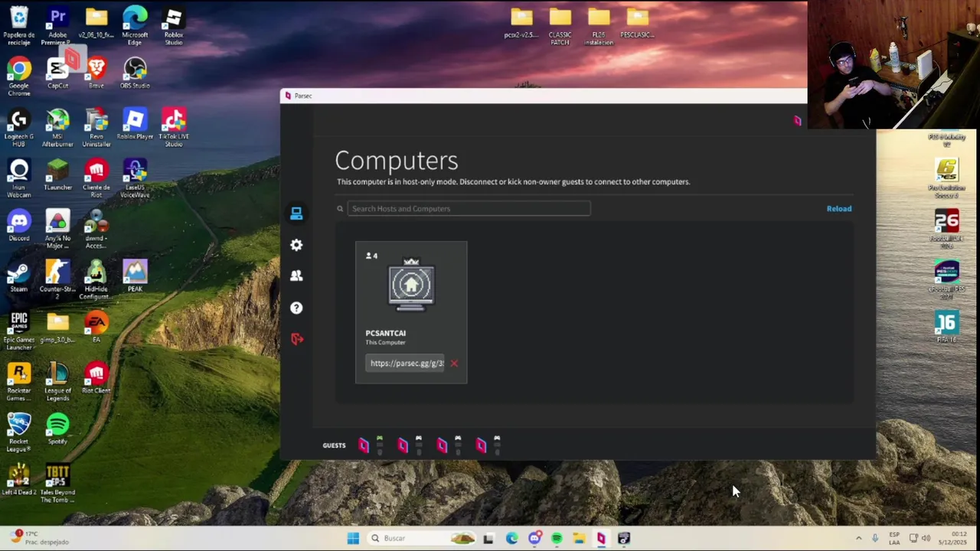Click the PCSANTCAI computer name text
The height and width of the screenshot is (551, 980).
click(x=385, y=333)
